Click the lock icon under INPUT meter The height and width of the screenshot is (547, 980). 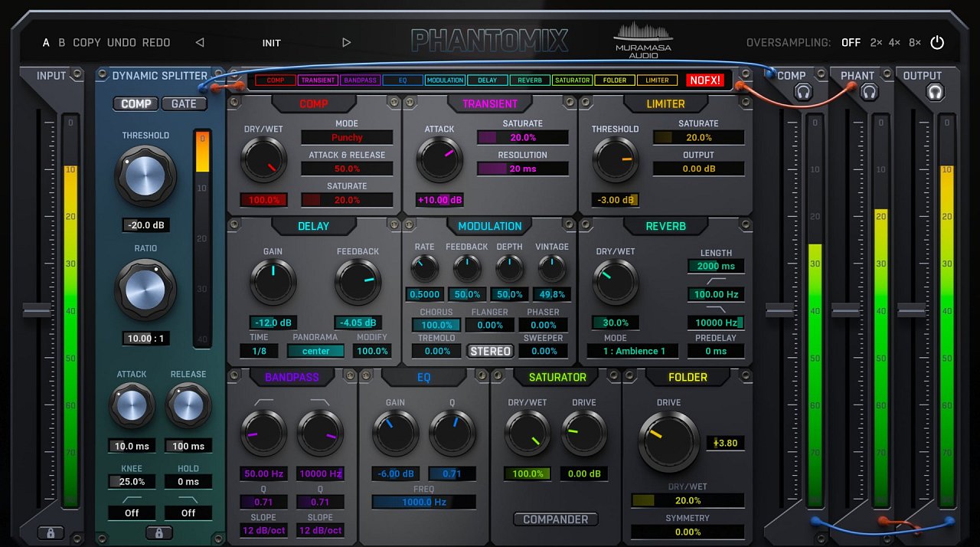click(51, 532)
